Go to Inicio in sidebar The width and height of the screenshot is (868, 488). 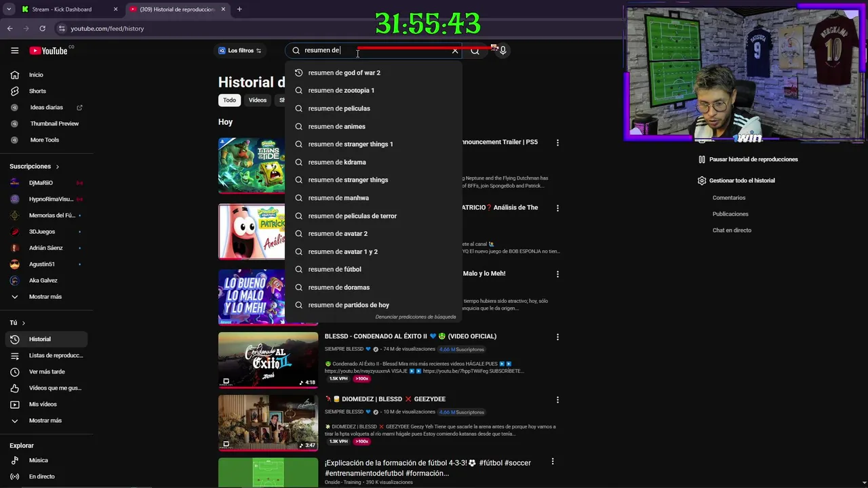coord(46,75)
